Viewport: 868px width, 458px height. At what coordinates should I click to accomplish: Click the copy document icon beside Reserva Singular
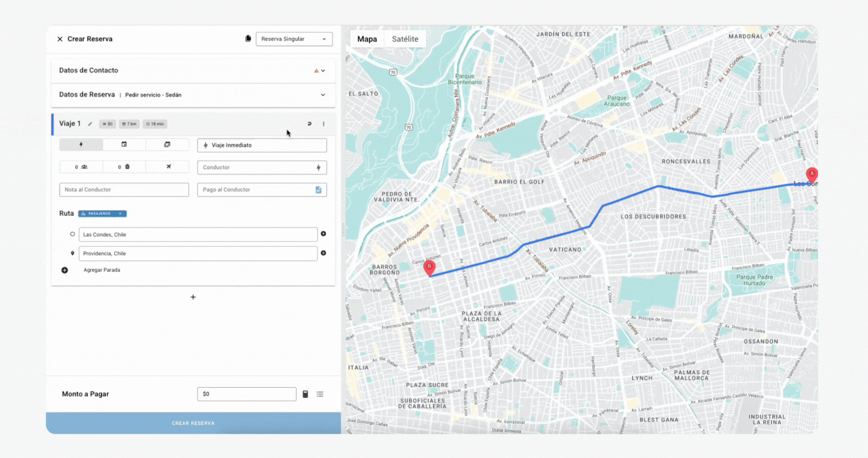coord(248,39)
